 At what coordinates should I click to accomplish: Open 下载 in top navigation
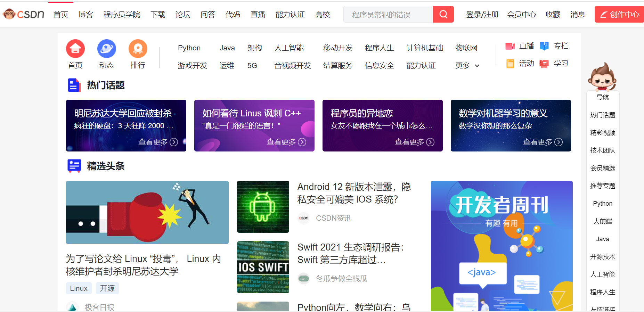[x=158, y=15]
